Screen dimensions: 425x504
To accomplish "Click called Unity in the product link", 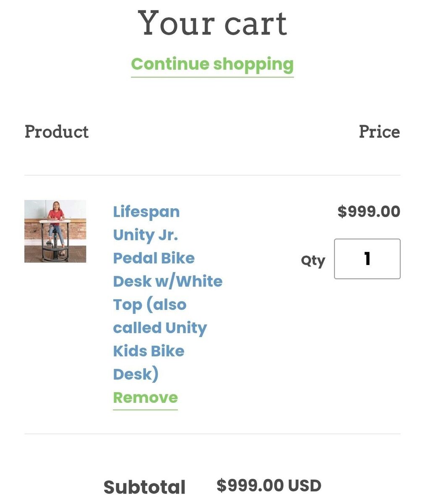I will (160, 328).
